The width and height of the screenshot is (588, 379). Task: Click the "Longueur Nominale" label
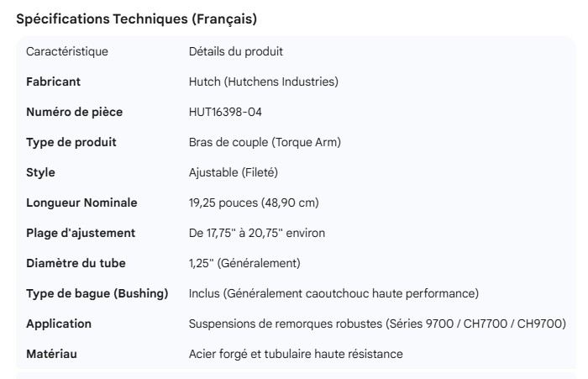[x=81, y=203]
